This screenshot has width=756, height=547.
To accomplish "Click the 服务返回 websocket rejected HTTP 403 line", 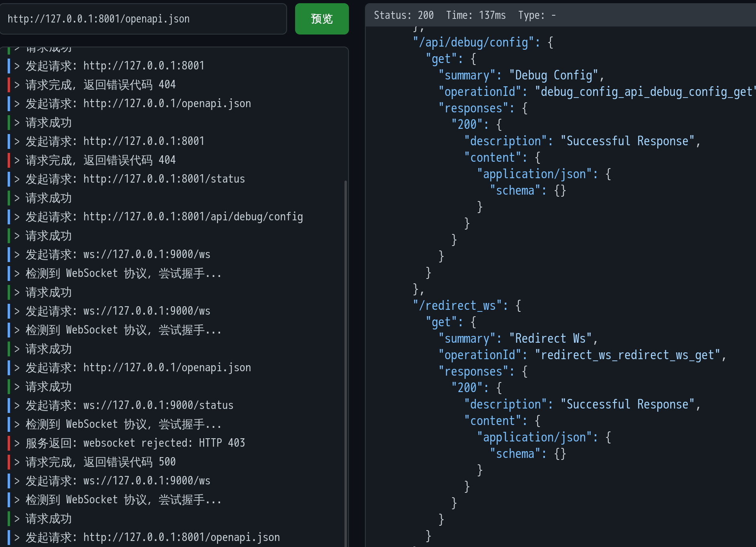I will tap(135, 443).
